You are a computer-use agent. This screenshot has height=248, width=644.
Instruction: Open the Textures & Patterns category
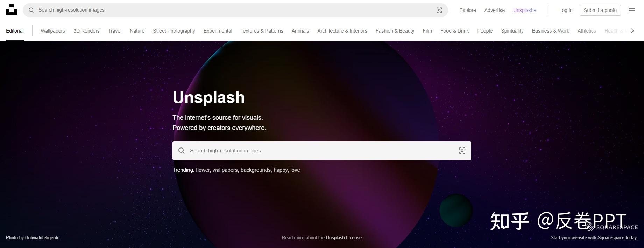262,31
